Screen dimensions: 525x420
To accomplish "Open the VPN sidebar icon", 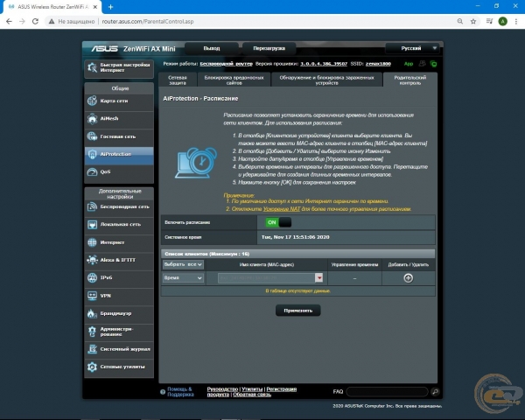I will (x=92, y=296).
